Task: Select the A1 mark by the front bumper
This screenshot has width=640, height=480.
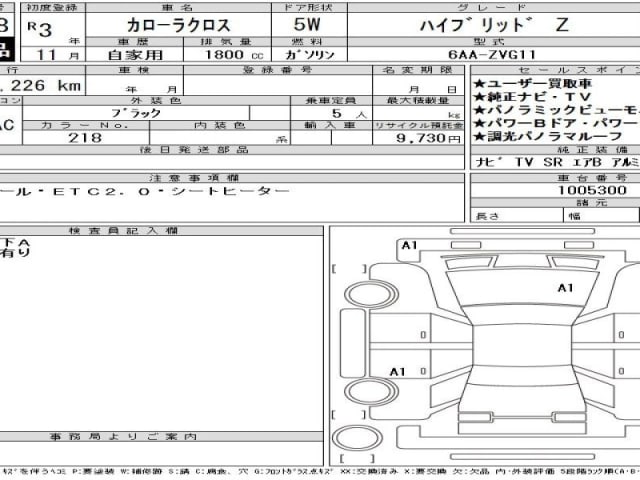Action: click(x=409, y=245)
